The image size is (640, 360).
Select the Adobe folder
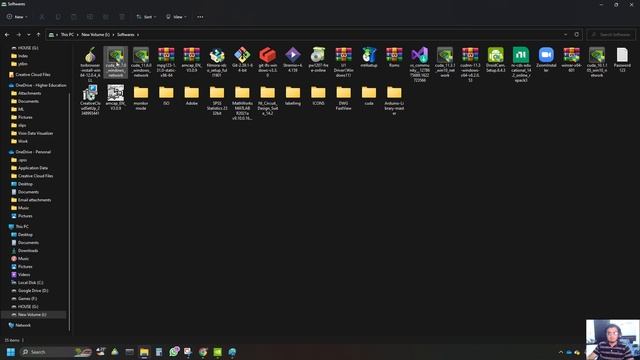click(x=191, y=95)
